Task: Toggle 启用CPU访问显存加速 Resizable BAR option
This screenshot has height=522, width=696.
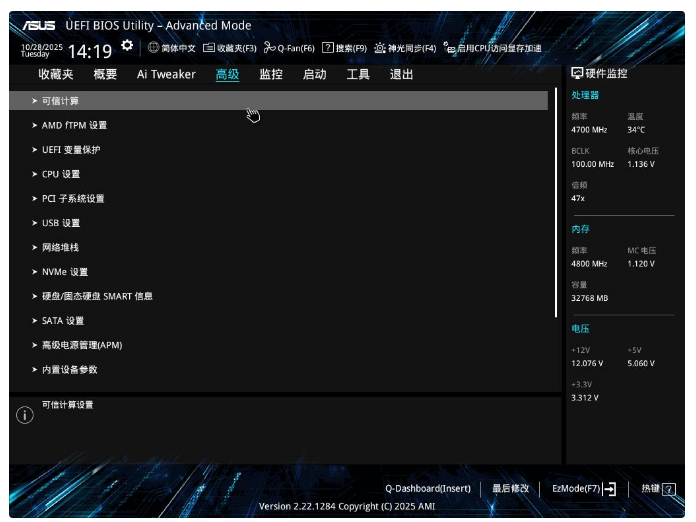Action: tap(449, 48)
